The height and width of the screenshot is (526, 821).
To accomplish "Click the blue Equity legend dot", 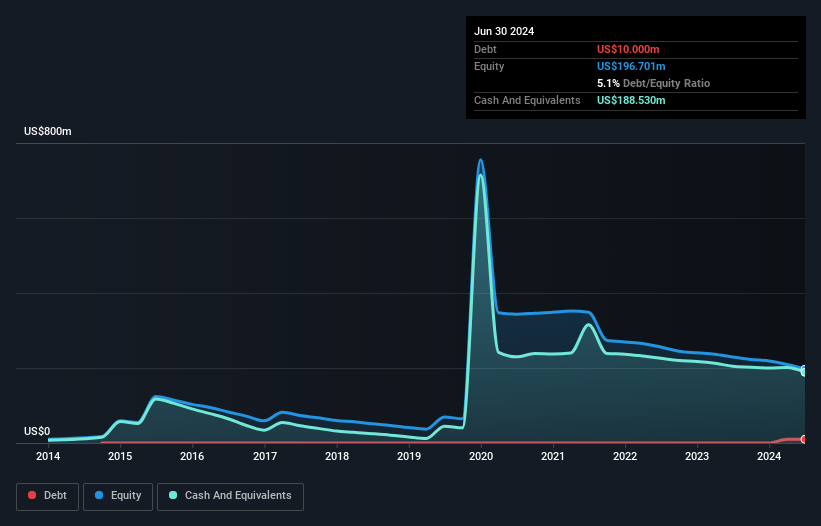I will coord(99,495).
